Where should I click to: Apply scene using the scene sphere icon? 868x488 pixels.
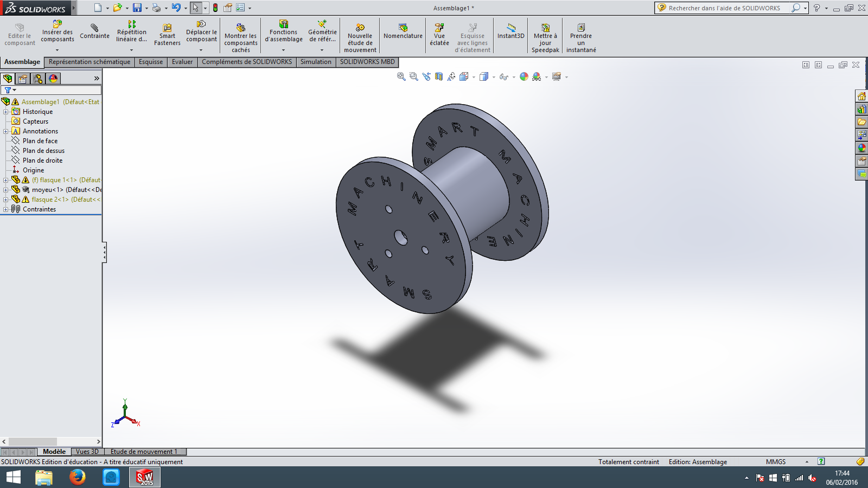tap(537, 76)
